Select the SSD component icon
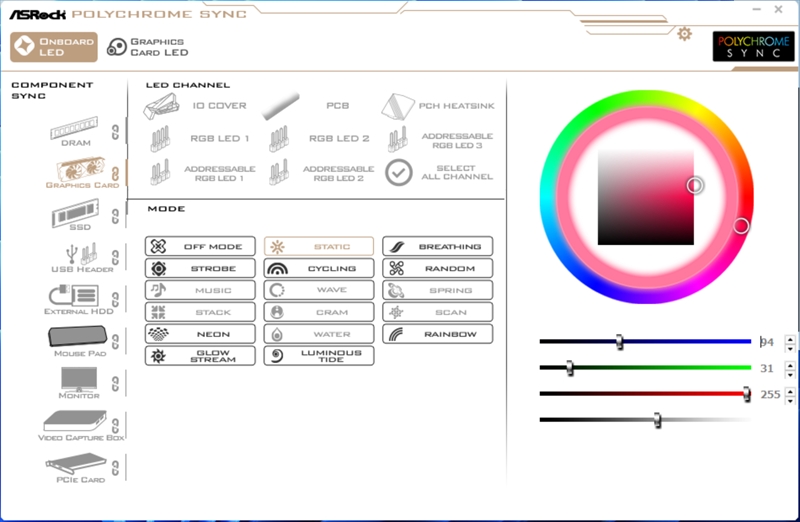800x522 pixels. click(x=76, y=212)
